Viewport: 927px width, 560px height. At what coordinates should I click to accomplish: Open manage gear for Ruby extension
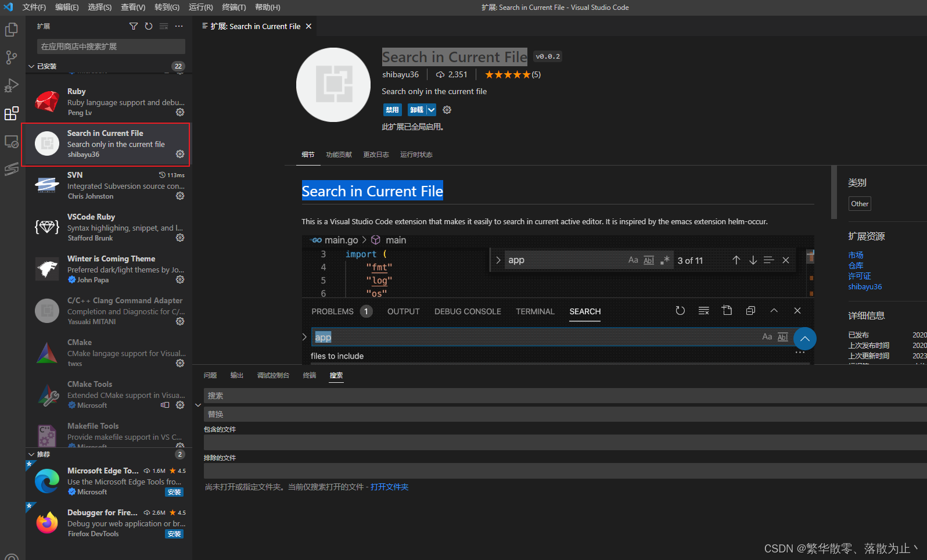point(180,112)
